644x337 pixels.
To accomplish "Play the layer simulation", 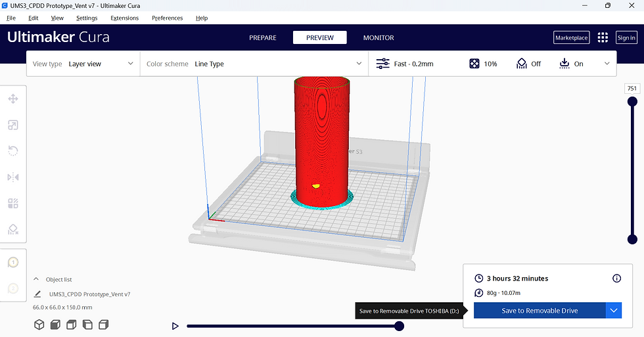I will (x=175, y=326).
